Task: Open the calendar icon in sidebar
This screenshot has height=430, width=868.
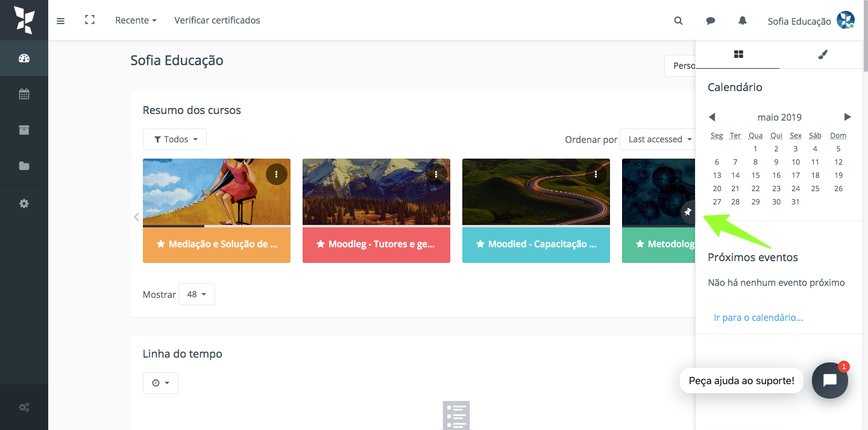Action: tap(24, 94)
